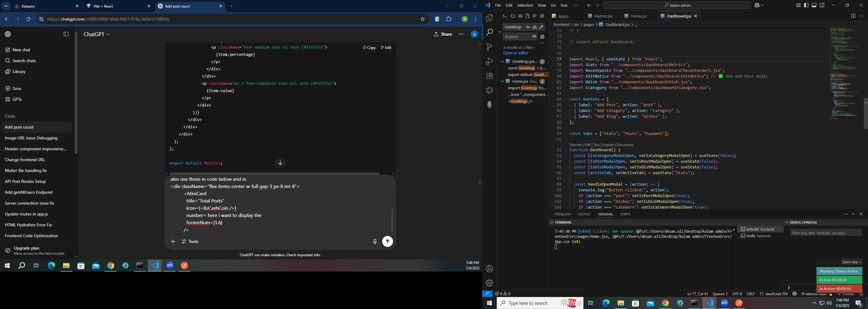The width and height of the screenshot is (868, 309).
Task: Collapse the TERMINAL section header
Action: pyautogui.click(x=552, y=222)
